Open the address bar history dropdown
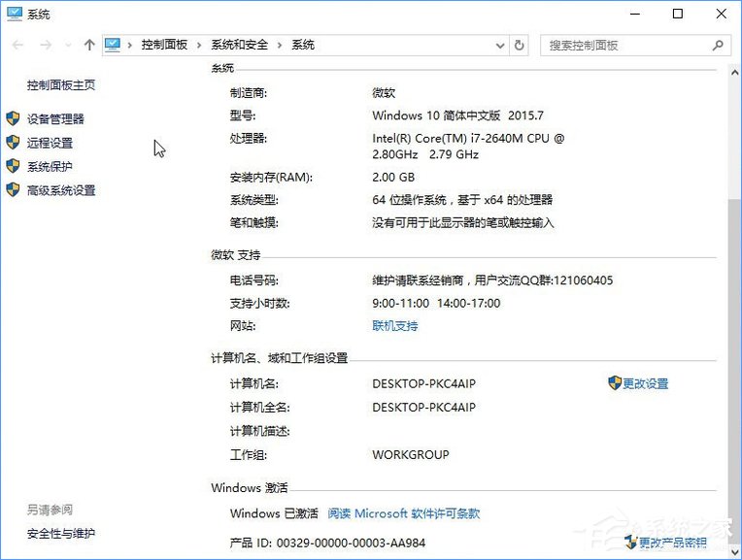 coord(500,46)
